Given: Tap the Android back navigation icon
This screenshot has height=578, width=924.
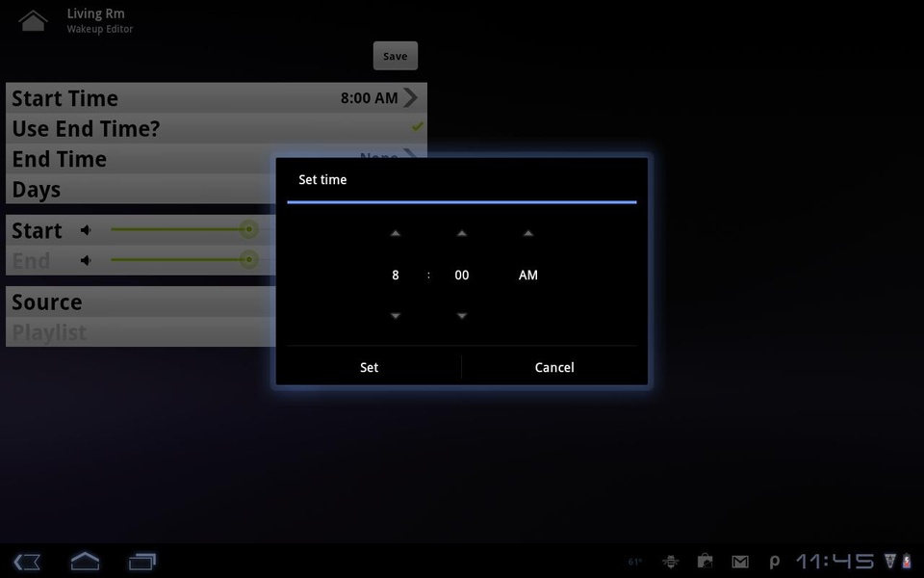Looking at the screenshot, I should click(27, 562).
